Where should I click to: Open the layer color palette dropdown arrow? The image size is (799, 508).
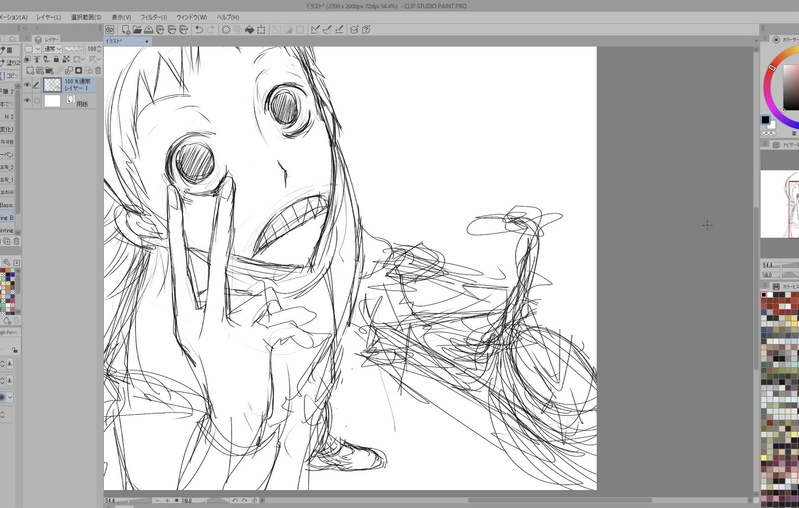tap(38, 49)
